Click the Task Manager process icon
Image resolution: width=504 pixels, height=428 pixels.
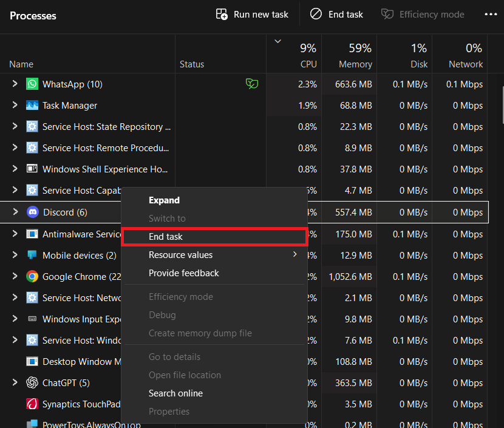[32, 106]
